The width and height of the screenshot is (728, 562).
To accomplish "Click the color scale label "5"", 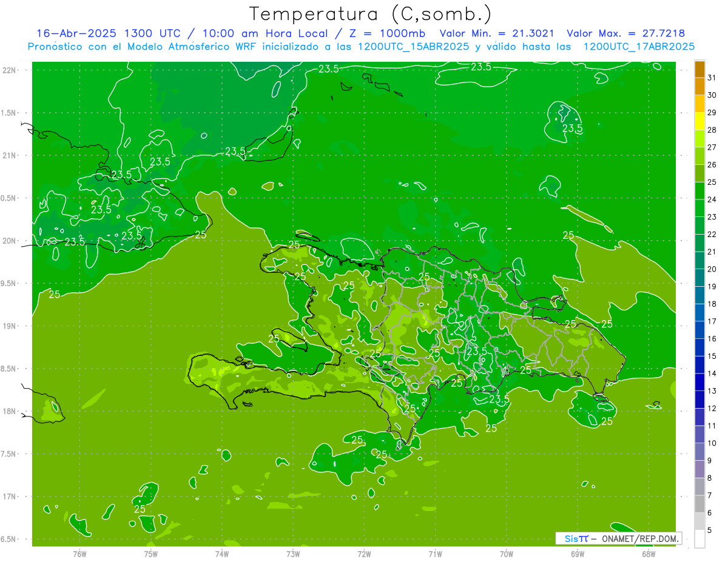I will 710,530.
